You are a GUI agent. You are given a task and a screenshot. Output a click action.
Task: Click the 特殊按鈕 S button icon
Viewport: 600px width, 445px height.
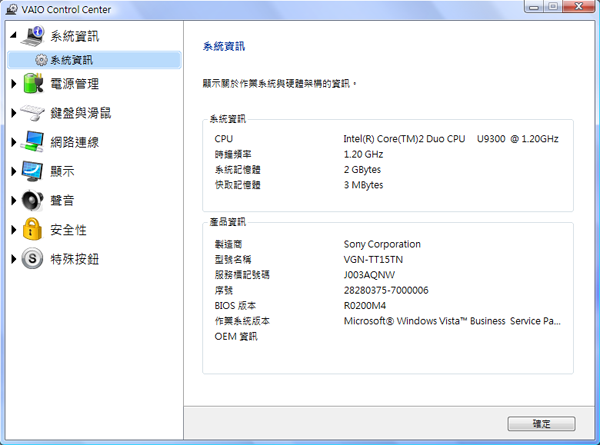[33, 259]
